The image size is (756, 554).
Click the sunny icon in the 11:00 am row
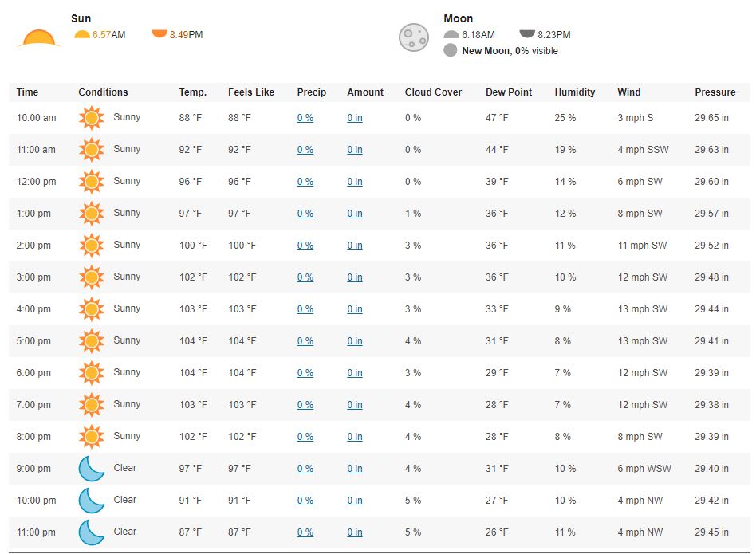pos(92,149)
